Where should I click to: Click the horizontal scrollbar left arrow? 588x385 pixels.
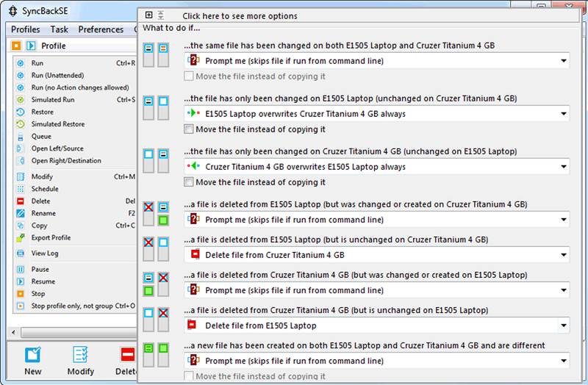tap(13, 332)
